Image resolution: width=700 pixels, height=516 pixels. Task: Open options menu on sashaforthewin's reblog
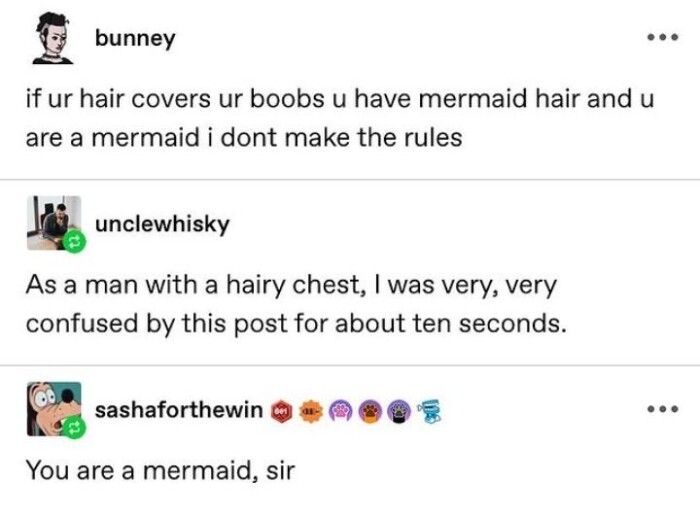663,408
